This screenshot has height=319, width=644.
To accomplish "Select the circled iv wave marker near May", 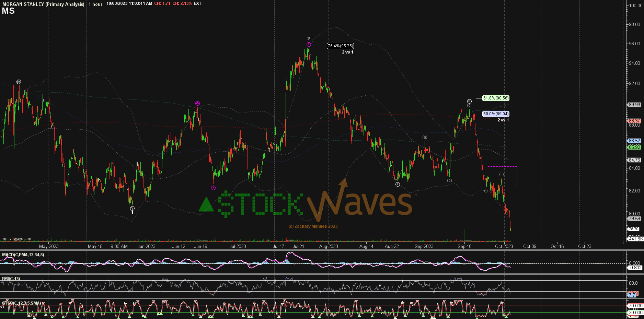I will 19,82.
